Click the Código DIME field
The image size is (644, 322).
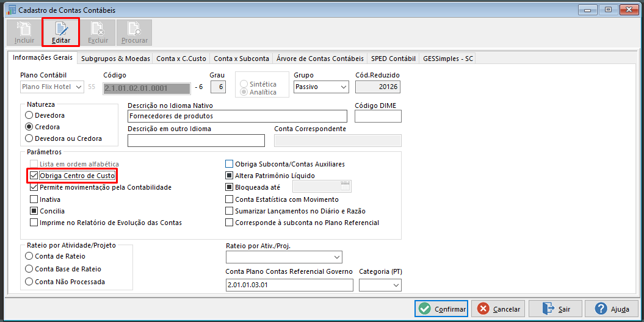coord(378,116)
